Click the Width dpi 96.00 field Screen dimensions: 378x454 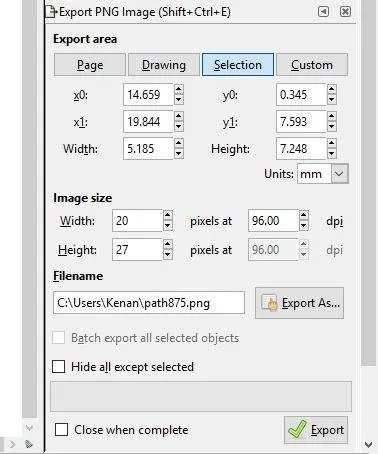(x=273, y=221)
